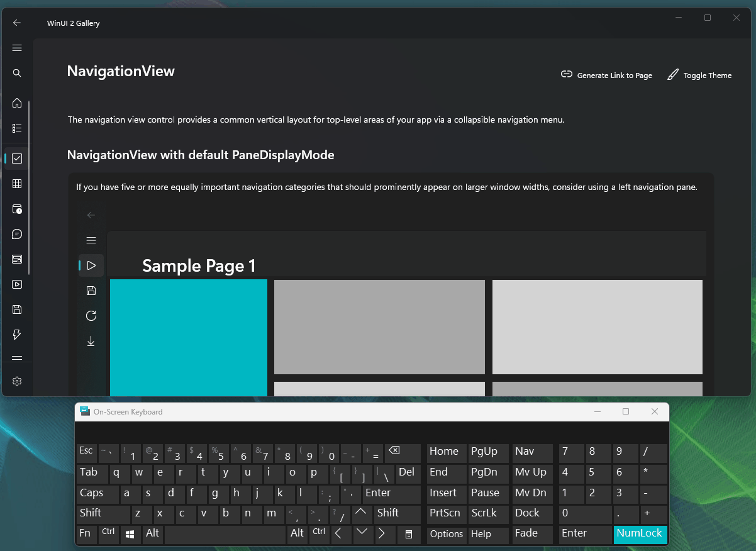Toggle Caps key on the On-Screen Keyboard
Screen dimensions: 756x551
[97, 494]
